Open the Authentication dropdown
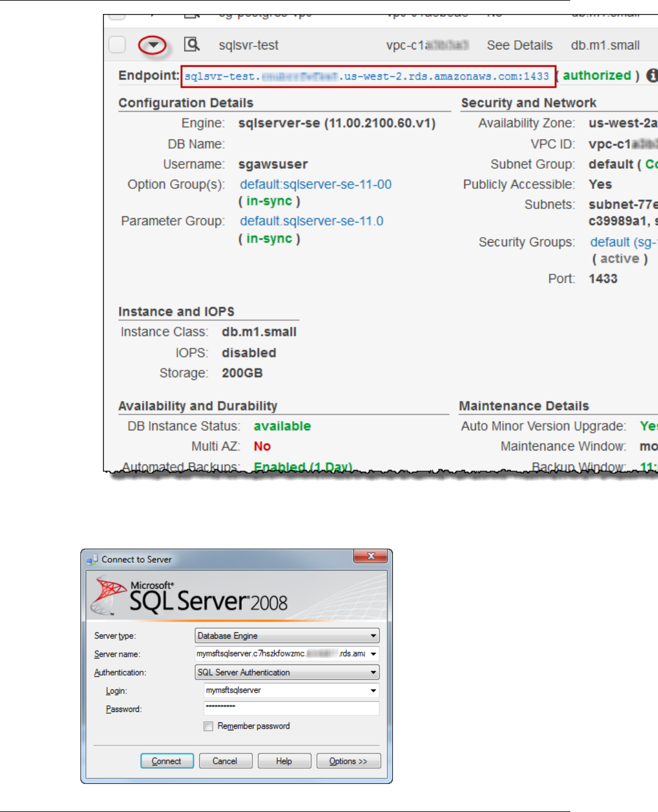Viewport: 658px width, 812px height. (x=287, y=672)
